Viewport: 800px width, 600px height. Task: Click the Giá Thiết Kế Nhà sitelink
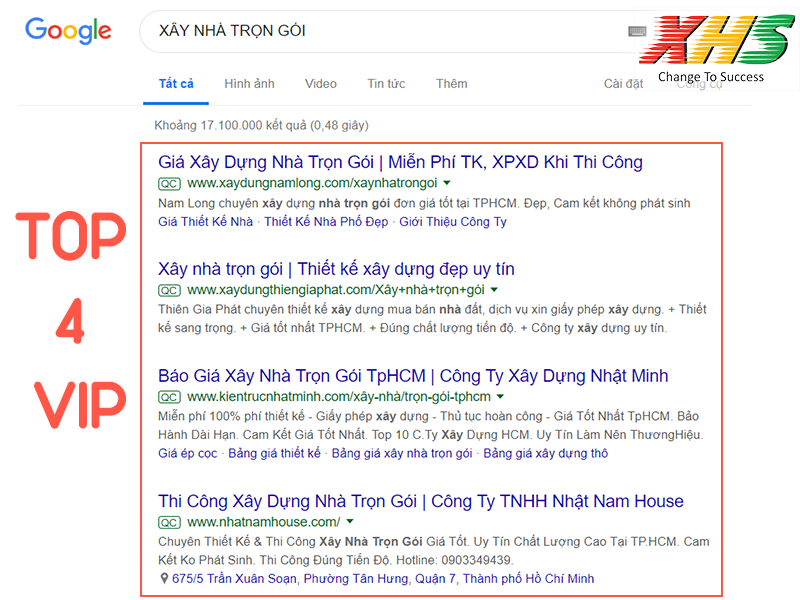click(206, 222)
